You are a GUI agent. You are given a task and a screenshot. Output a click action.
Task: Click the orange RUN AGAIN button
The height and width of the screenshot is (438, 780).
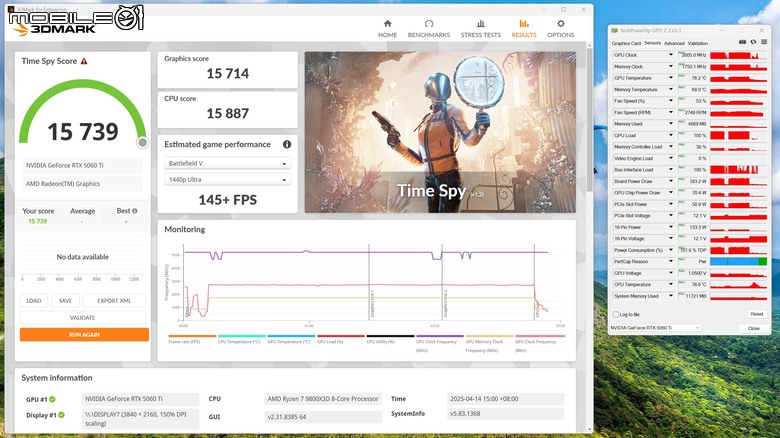[84, 334]
